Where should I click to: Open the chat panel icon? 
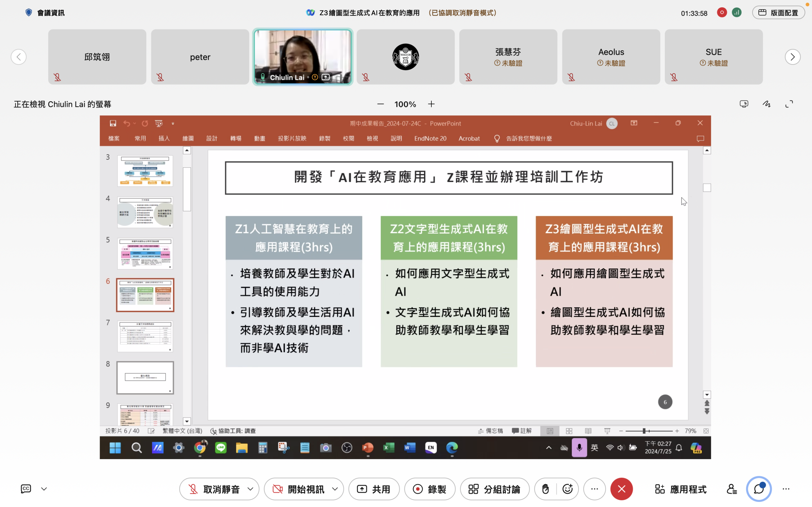(x=759, y=489)
